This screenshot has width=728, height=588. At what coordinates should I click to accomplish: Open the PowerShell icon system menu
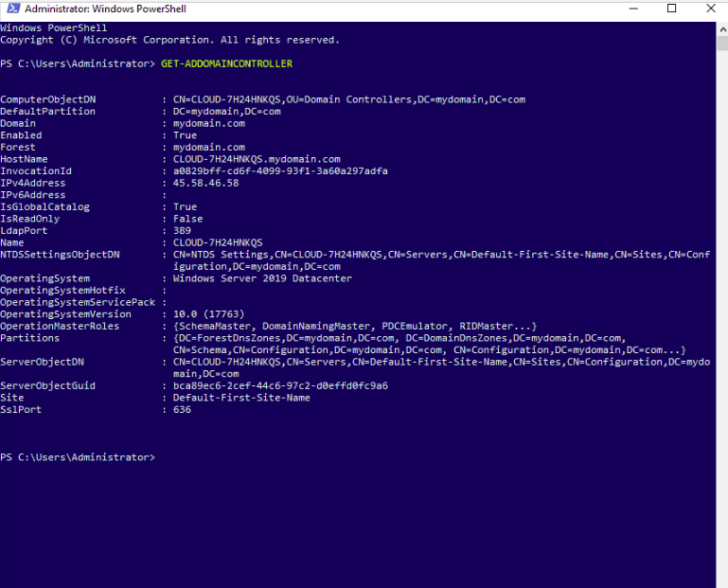(x=13, y=9)
